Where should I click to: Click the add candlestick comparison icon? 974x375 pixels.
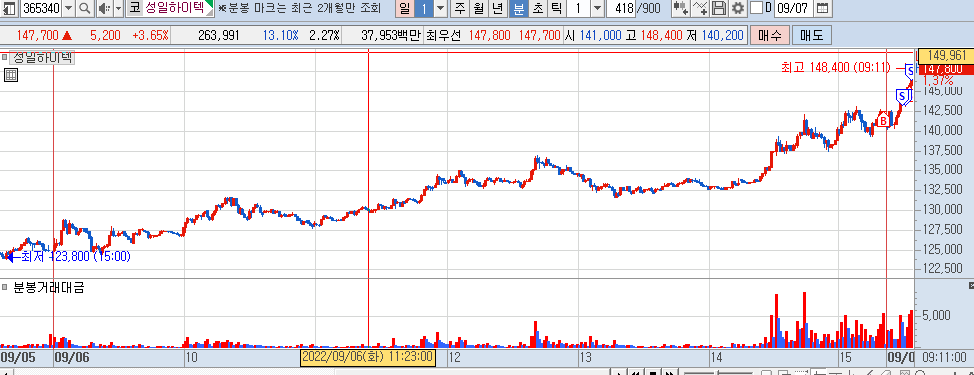(x=681, y=9)
